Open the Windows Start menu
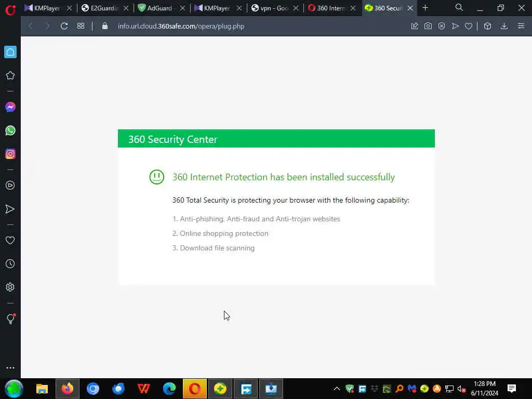The image size is (532, 399). 14,389
